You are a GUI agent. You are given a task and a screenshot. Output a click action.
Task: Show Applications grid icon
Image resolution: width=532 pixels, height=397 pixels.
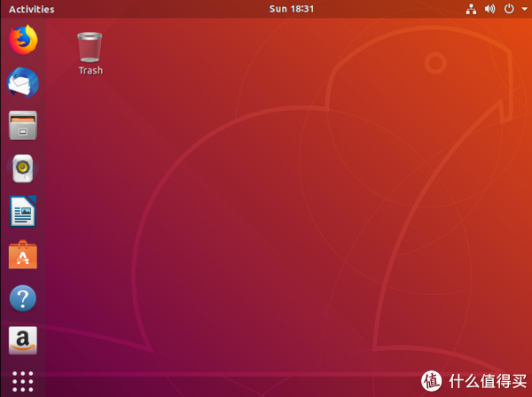[23, 382]
